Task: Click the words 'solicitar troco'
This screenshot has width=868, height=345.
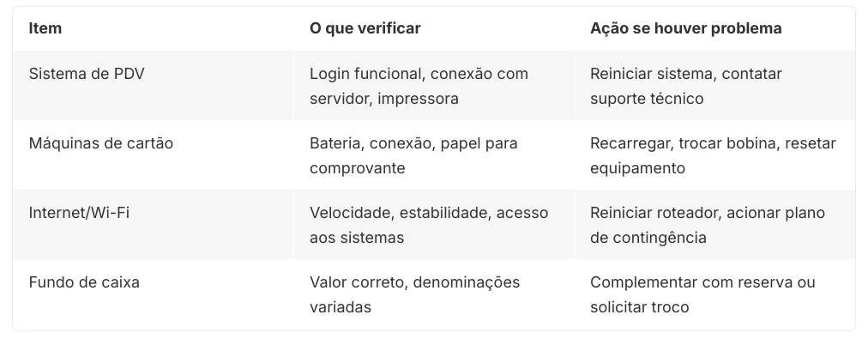Action: tap(639, 307)
